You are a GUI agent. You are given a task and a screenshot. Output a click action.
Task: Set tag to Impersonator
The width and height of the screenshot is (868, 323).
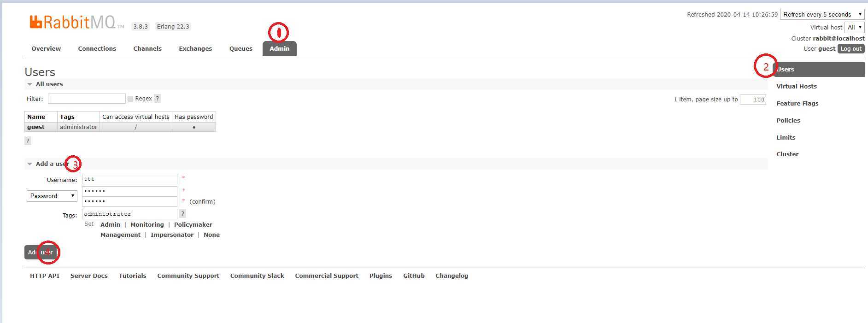pos(172,235)
